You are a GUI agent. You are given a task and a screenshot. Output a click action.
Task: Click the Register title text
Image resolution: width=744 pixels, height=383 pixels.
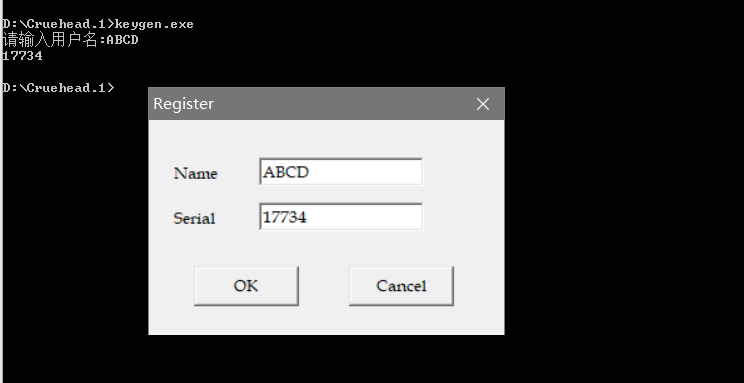184,104
